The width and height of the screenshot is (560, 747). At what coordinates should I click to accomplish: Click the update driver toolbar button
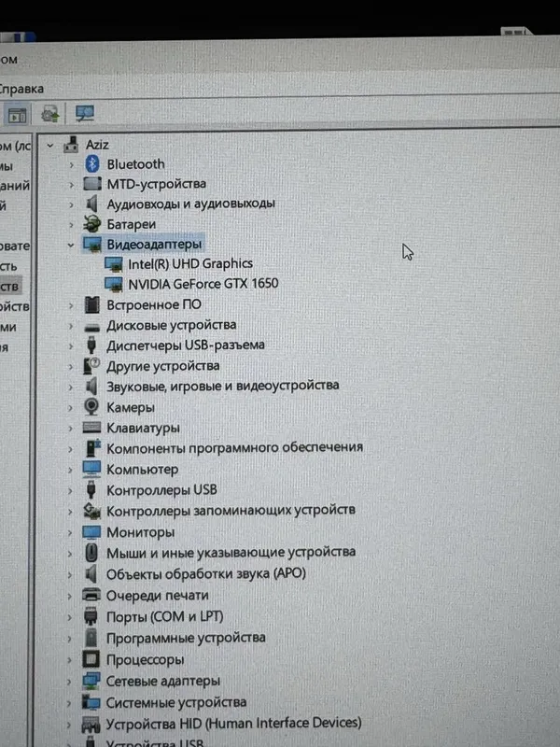tap(49, 114)
